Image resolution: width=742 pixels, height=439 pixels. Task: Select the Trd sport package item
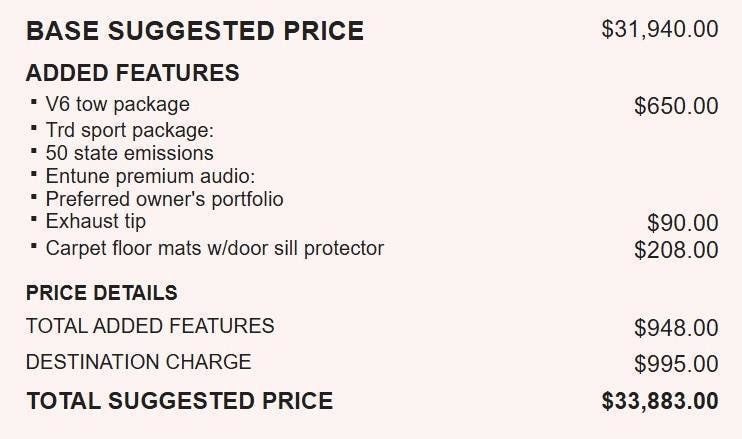point(130,130)
